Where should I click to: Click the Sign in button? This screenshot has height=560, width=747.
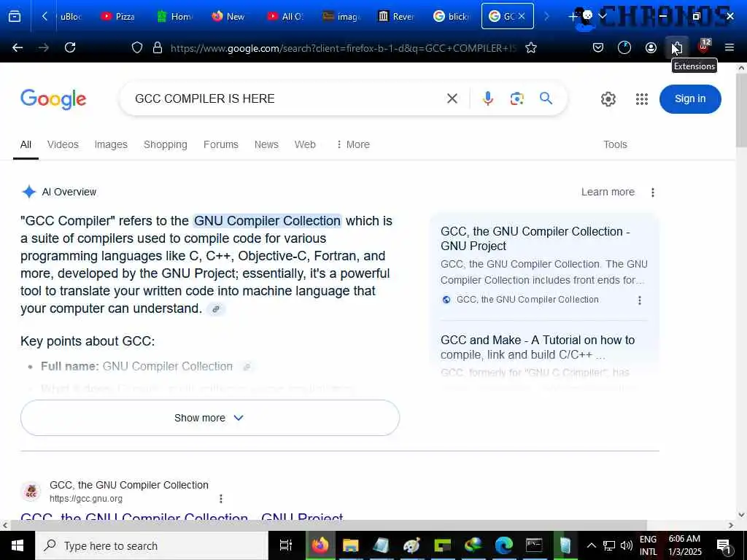[690, 99]
